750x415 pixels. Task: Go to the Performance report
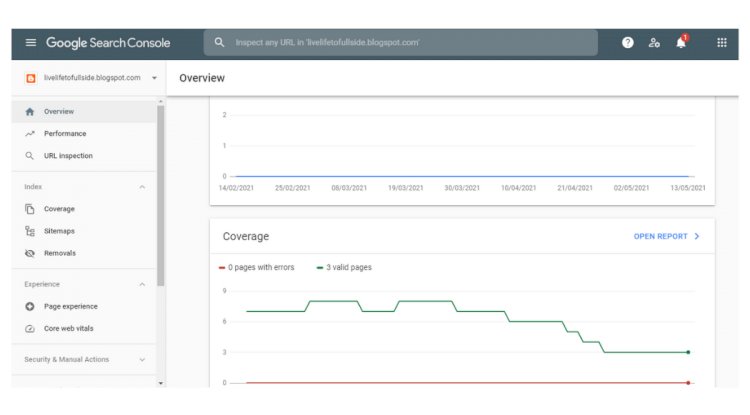point(84,133)
